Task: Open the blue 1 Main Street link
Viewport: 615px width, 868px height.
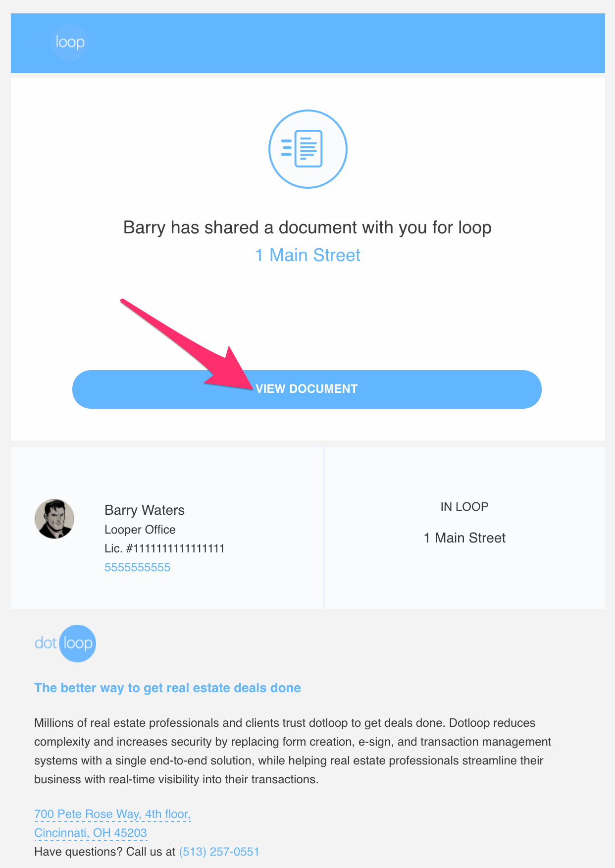Action: tap(307, 255)
